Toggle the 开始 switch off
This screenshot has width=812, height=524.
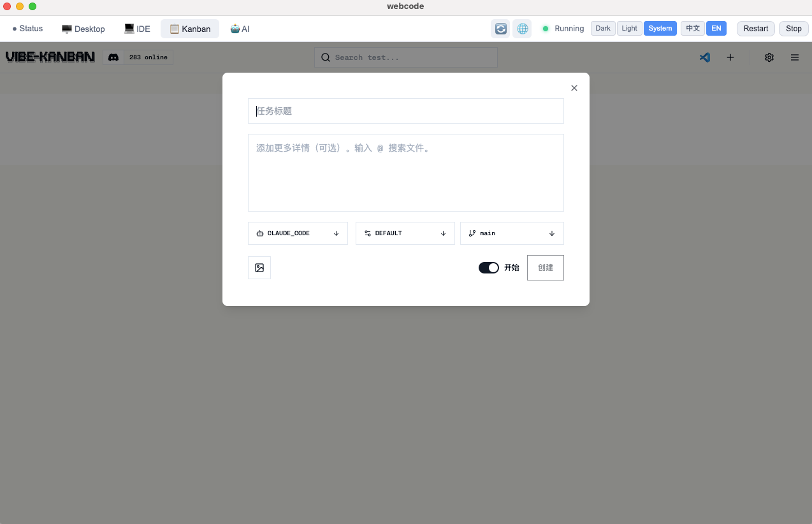489,267
